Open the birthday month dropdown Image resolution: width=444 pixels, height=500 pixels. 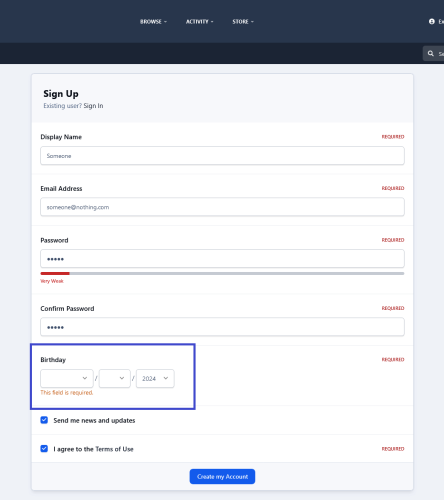pyautogui.click(x=67, y=378)
